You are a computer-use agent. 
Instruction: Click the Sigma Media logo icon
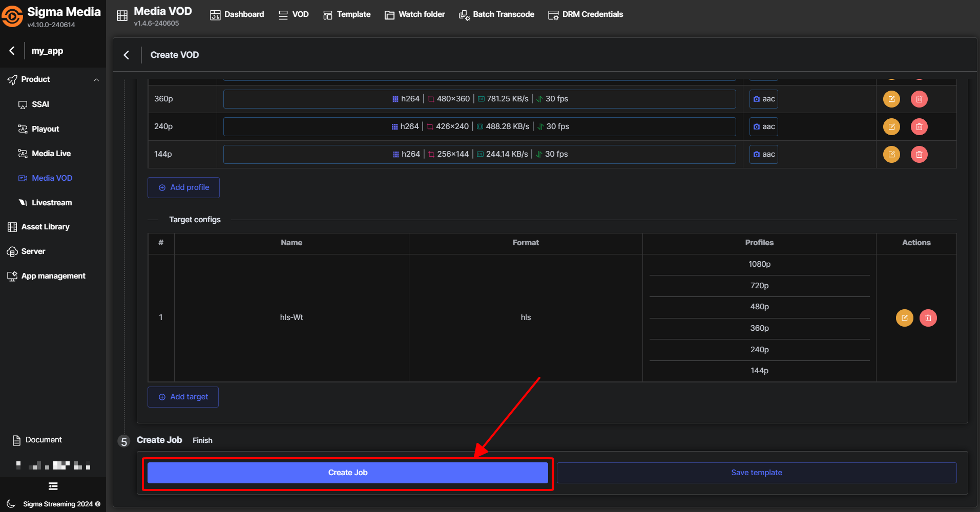(12, 16)
